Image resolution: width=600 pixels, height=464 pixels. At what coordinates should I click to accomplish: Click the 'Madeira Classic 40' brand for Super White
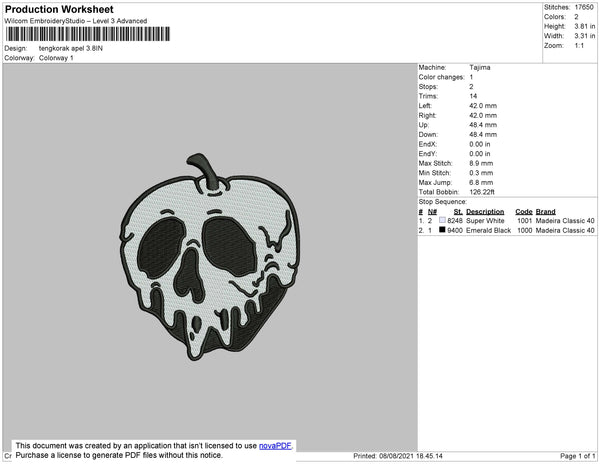point(565,221)
